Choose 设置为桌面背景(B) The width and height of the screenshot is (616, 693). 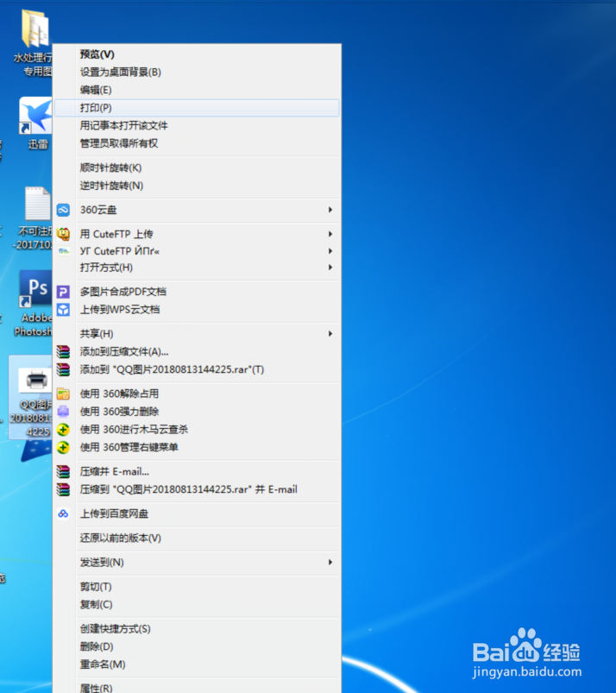(x=197, y=72)
